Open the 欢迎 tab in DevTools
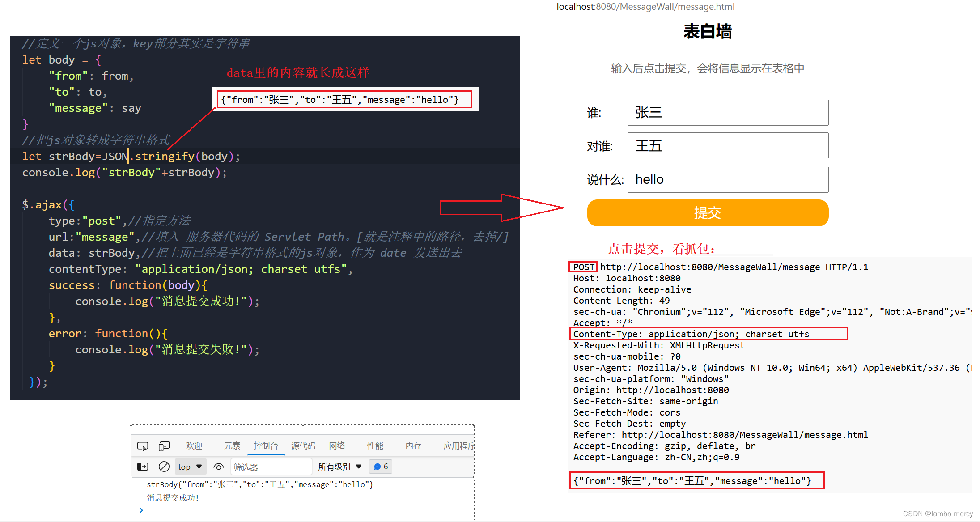980x522 pixels. (x=194, y=446)
